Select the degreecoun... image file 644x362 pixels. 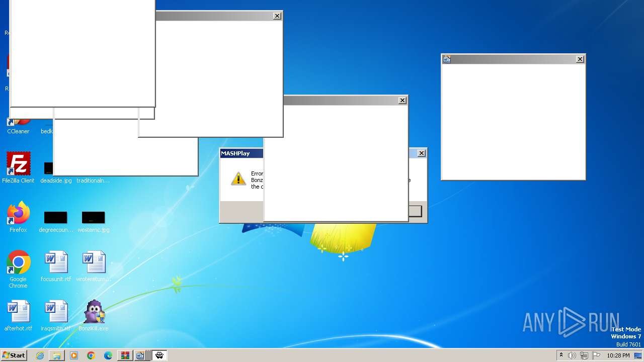tap(56, 222)
